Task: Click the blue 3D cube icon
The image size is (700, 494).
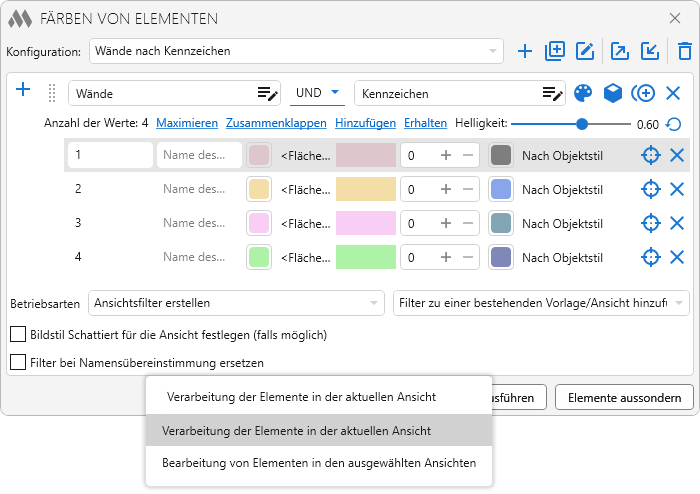Action: tap(612, 93)
